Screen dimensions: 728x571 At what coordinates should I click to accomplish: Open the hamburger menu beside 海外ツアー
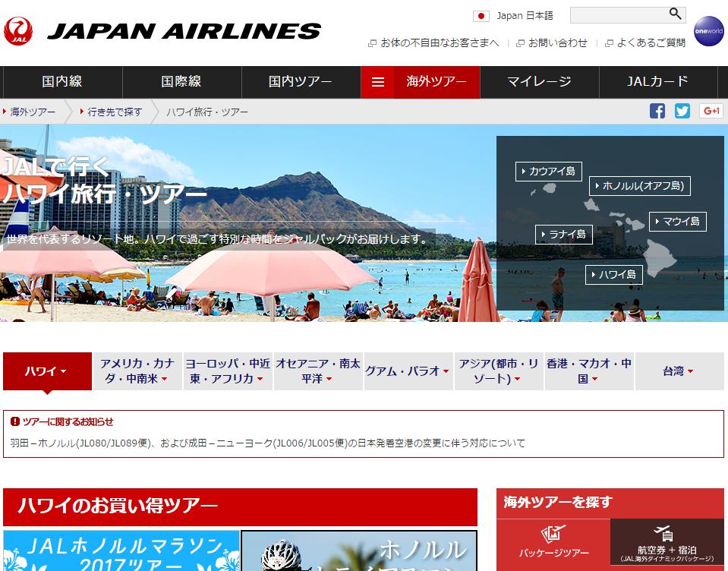coord(377,82)
